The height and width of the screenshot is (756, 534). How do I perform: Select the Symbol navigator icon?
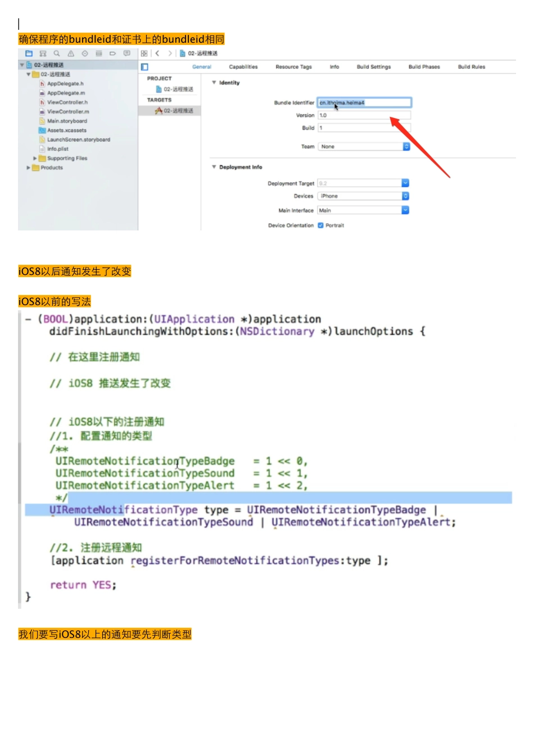click(43, 53)
